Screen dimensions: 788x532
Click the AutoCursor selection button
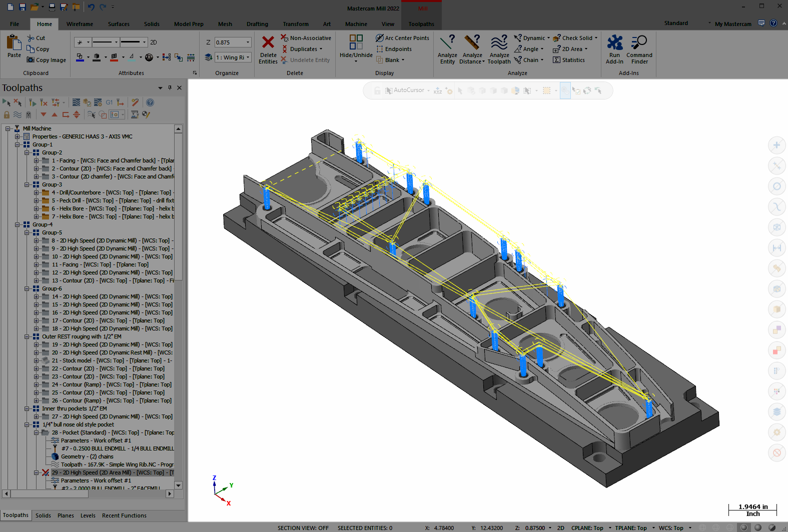(x=405, y=90)
